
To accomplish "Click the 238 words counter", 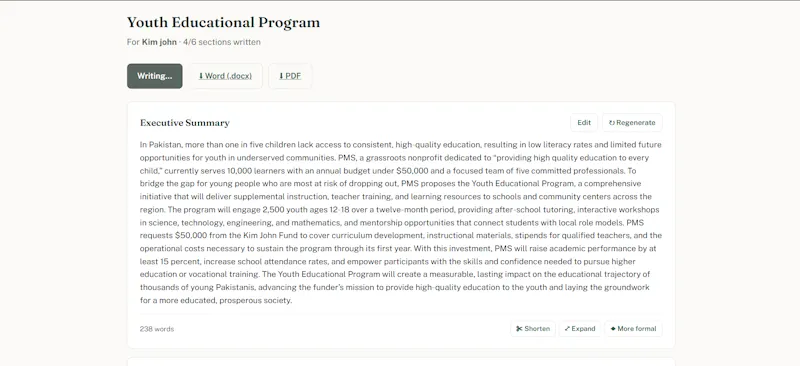I will (x=157, y=329).
